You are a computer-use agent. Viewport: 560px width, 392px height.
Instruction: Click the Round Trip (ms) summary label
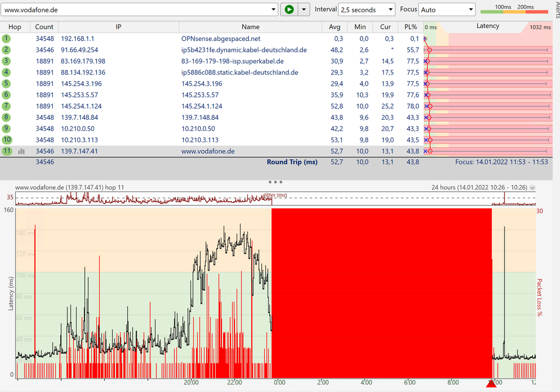(x=292, y=162)
